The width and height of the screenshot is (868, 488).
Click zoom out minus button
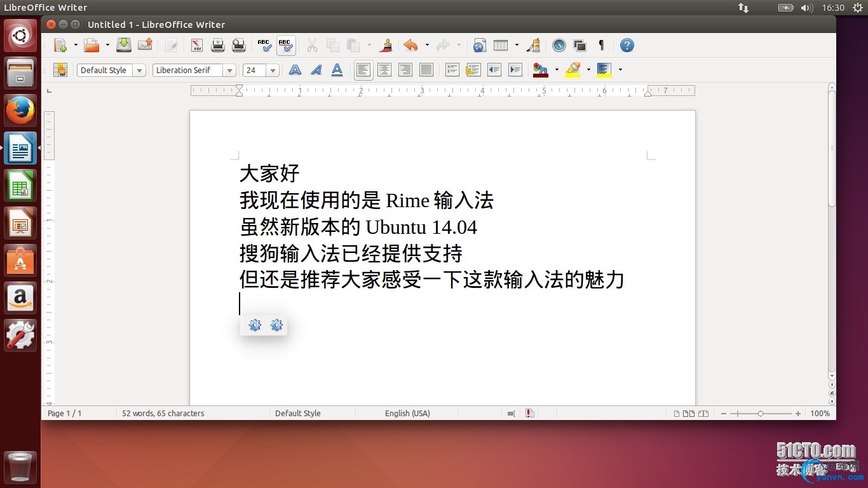pyautogui.click(x=723, y=414)
